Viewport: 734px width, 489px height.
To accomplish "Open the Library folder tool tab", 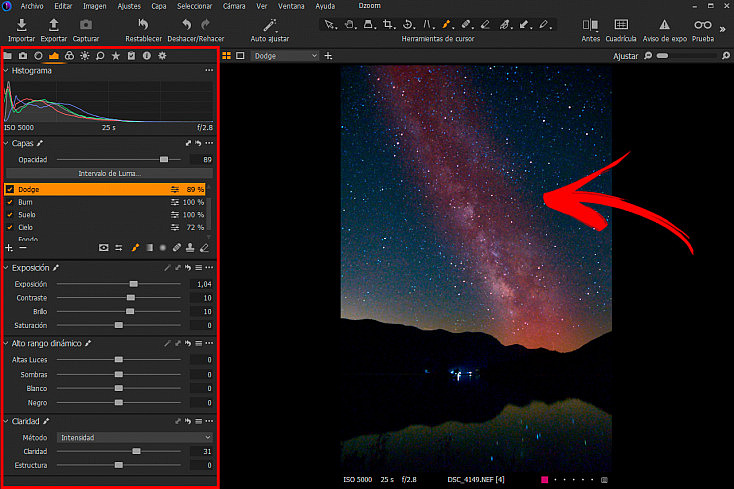I will tap(7, 56).
